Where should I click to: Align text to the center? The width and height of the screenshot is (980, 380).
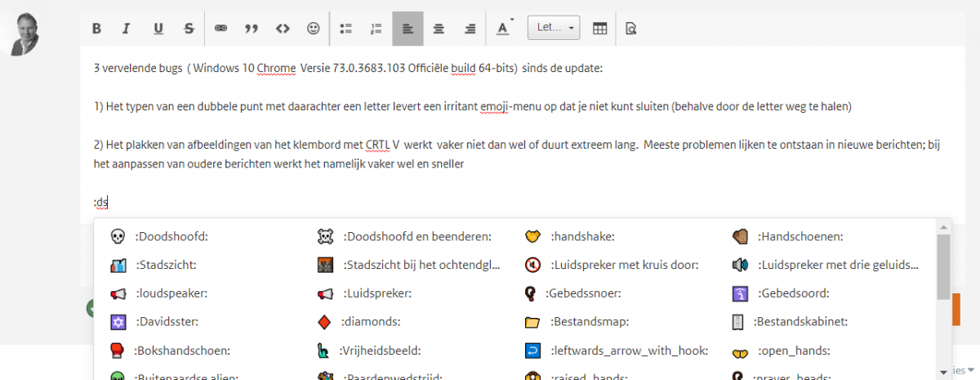pos(439,28)
